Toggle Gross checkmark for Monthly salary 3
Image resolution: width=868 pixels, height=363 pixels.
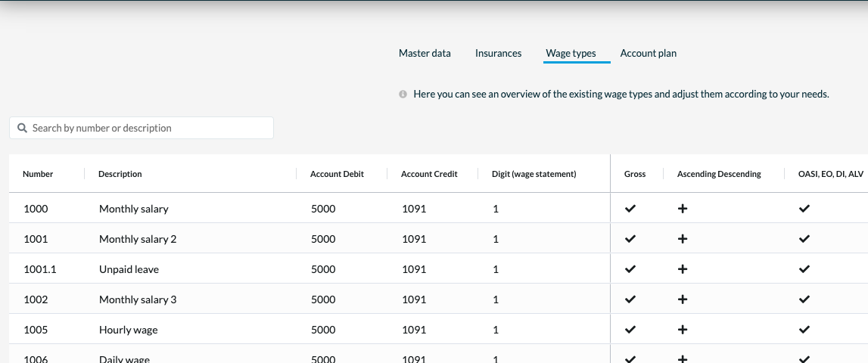pos(630,299)
